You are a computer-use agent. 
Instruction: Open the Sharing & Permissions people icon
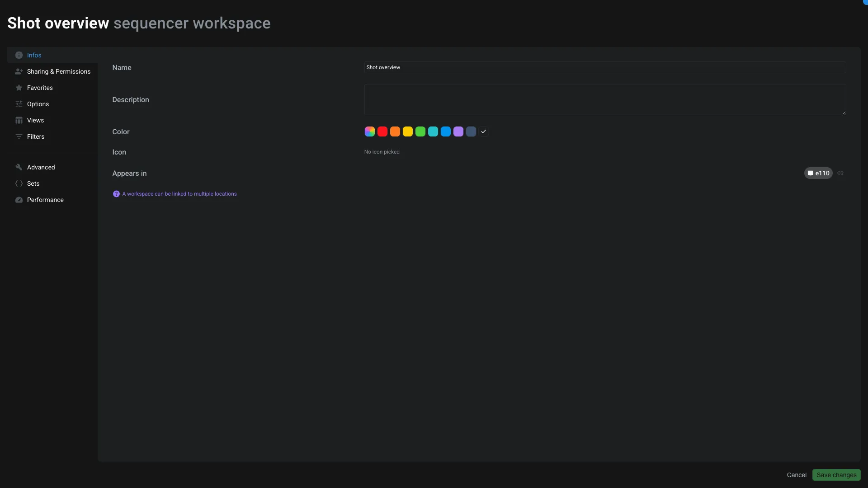click(19, 71)
